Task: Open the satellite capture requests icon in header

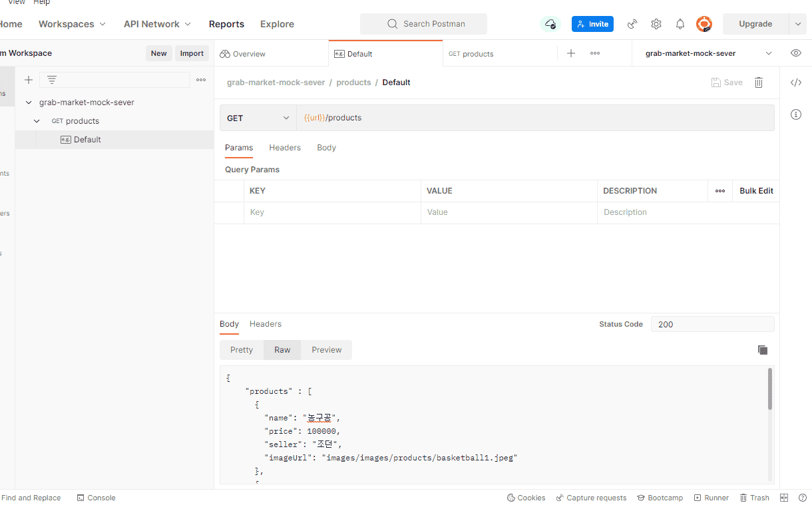Action: (x=632, y=24)
